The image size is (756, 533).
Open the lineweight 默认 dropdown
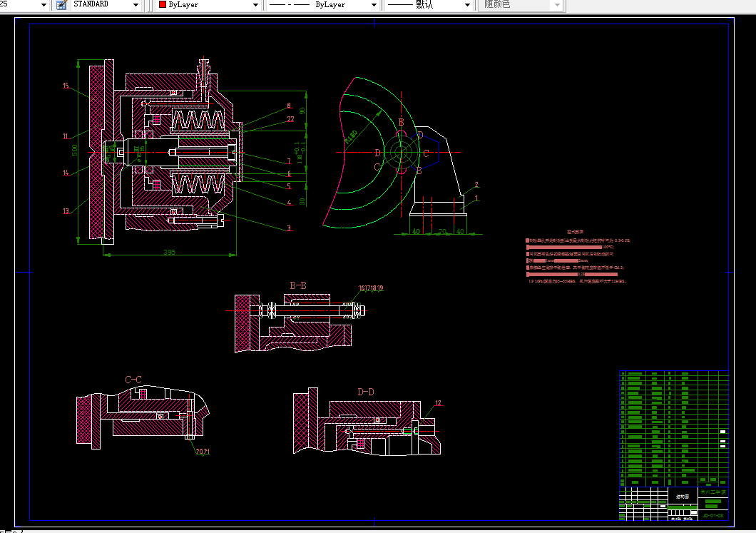click(467, 5)
